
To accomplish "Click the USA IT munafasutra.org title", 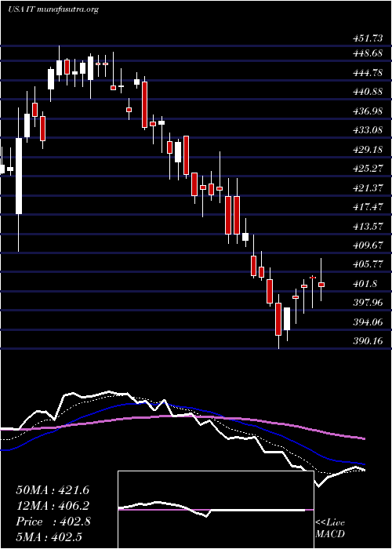I will [x=53, y=9].
